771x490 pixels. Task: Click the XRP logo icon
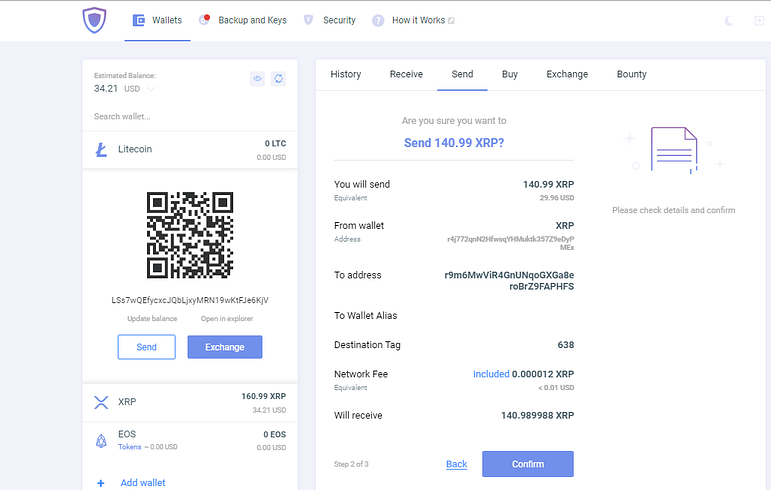pos(101,403)
